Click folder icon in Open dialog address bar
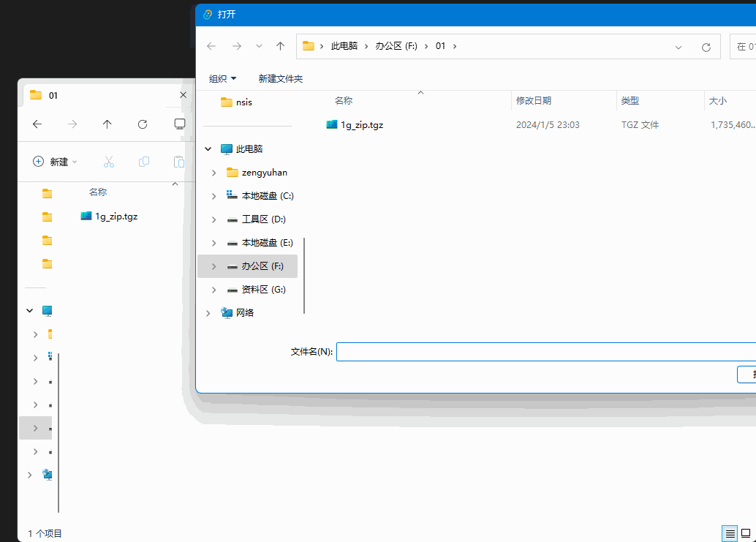The image size is (756, 542). coord(309,46)
